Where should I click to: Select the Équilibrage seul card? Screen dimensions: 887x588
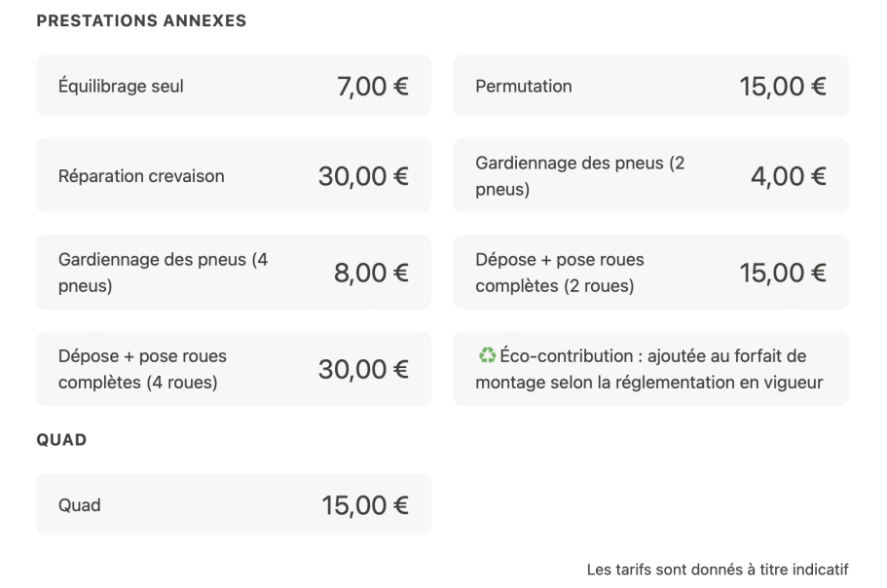234,86
